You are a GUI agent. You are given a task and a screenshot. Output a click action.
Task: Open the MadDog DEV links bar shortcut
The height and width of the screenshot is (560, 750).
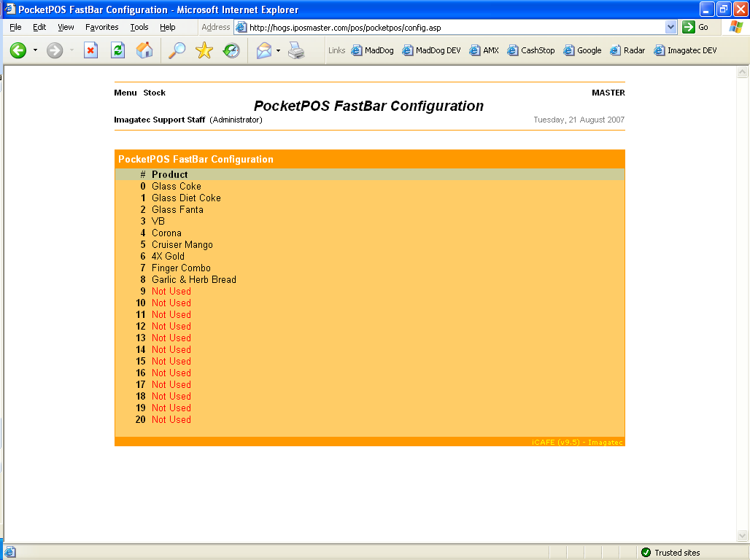click(x=431, y=50)
